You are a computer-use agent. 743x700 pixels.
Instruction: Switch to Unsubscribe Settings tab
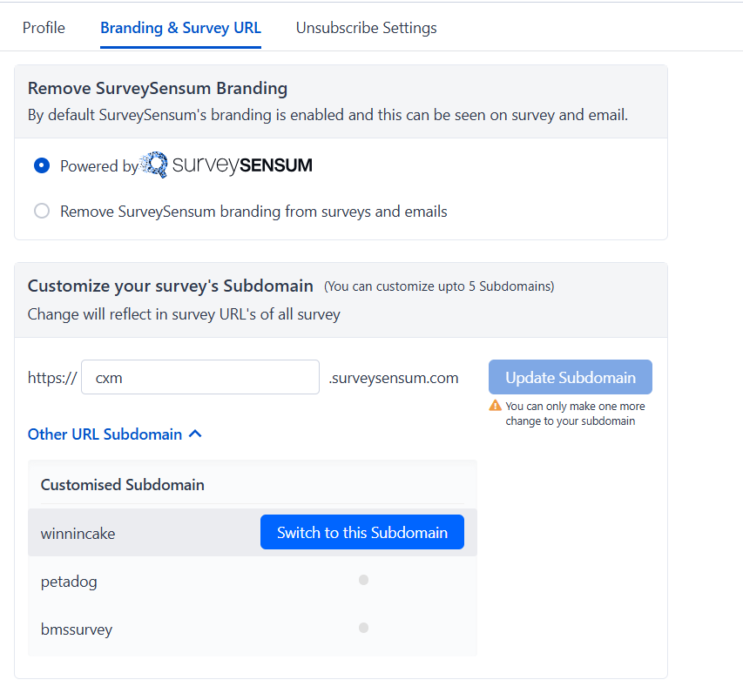366,28
